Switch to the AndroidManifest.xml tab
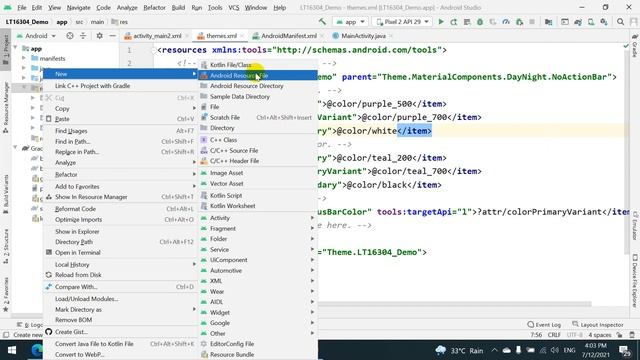640x360 pixels. pos(288,36)
